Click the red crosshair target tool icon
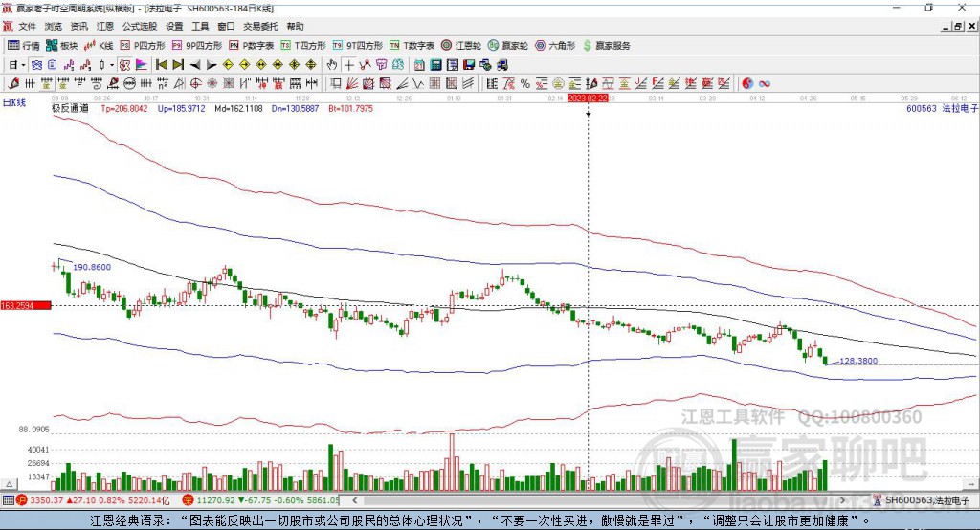This screenshot has width=980, height=530. pos(195,83)
